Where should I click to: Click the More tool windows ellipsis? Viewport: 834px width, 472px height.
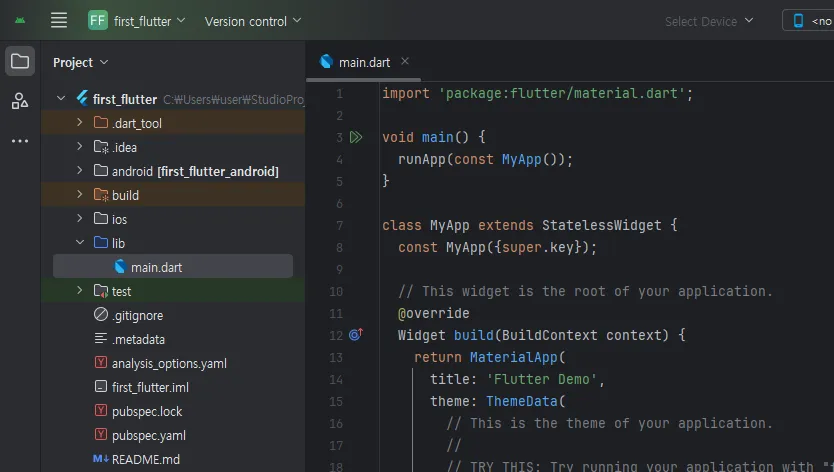click(20, 141)
